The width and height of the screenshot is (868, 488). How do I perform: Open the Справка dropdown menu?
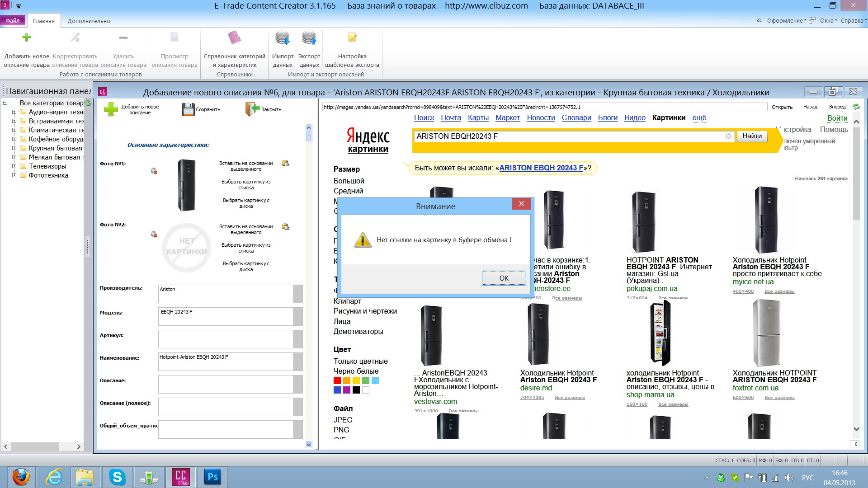854,20
